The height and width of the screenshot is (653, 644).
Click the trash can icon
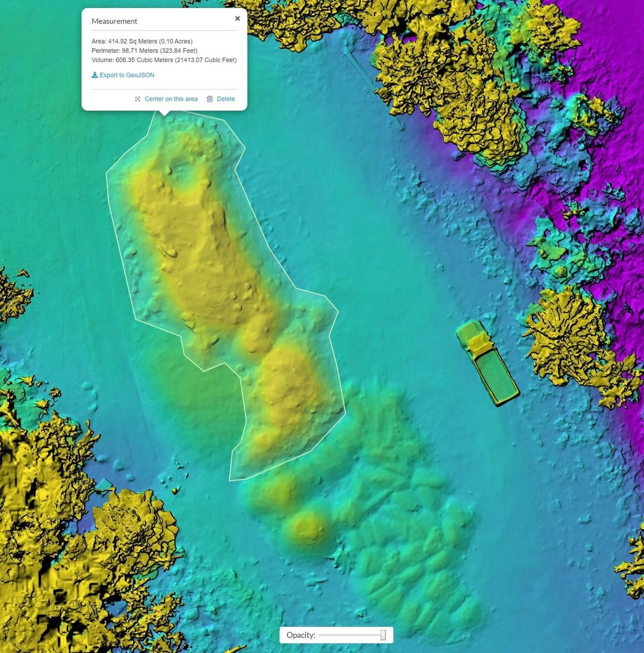(210, 99)
